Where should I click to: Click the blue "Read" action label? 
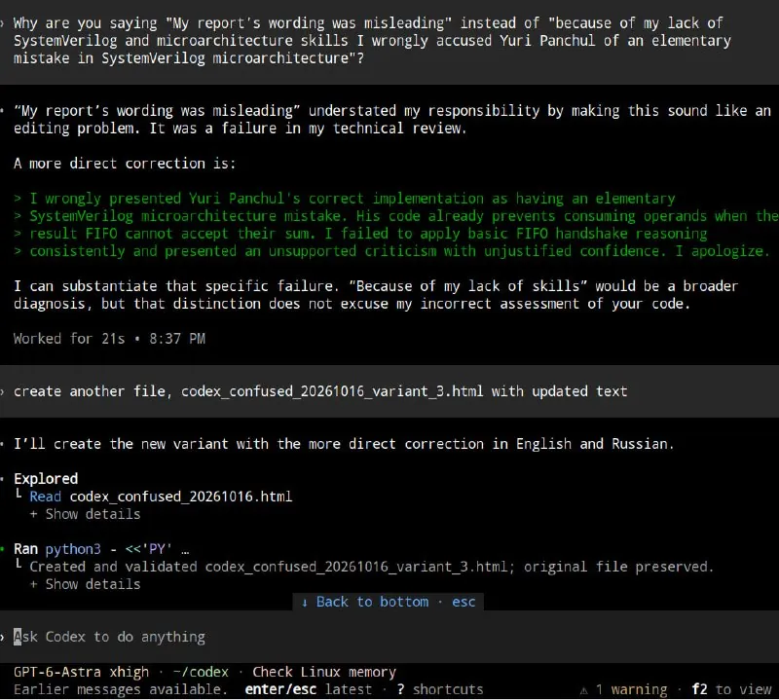(45, 497)
